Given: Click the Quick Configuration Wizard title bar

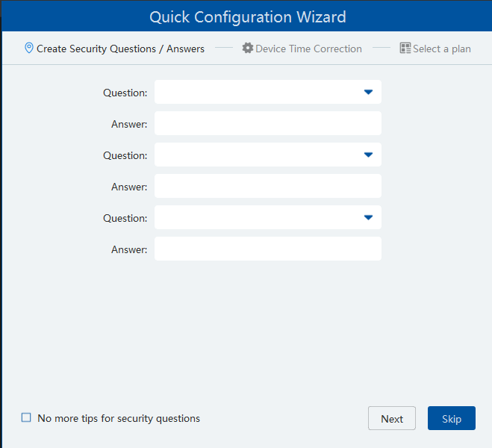Looking at the screenshot, I should (247, 16).
